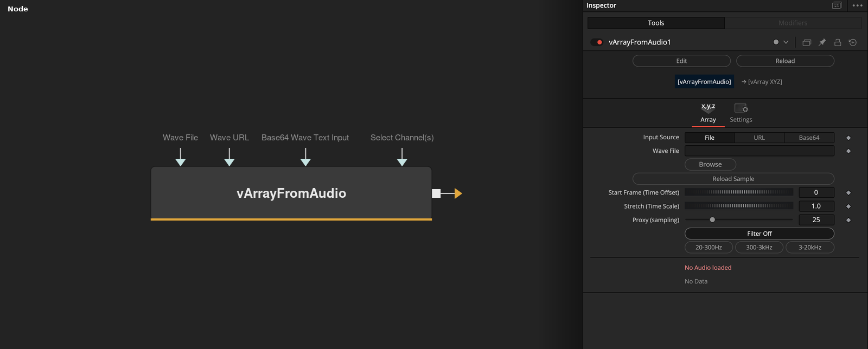Click the Stretch value field showing 1.0
Viewport: 868px width, 349px height.
pyautogui.click(x=816, y=206)
